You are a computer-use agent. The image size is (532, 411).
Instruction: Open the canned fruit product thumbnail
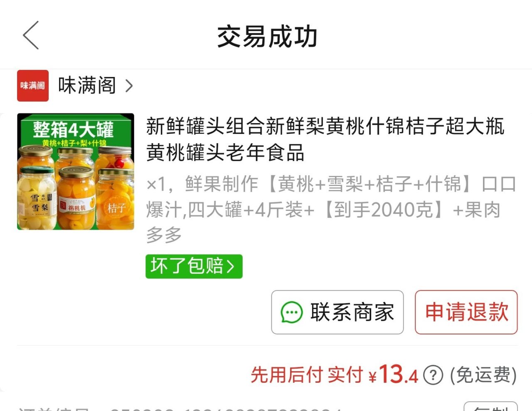(x=76, y=171)
